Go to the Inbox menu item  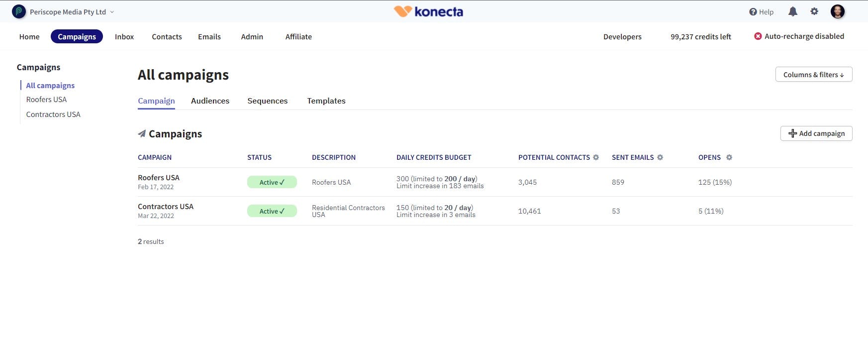pyautogui.click(x=124, y=37)
